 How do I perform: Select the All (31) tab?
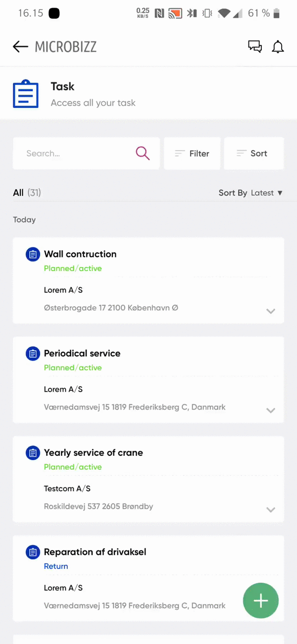[x=27, y=193]
